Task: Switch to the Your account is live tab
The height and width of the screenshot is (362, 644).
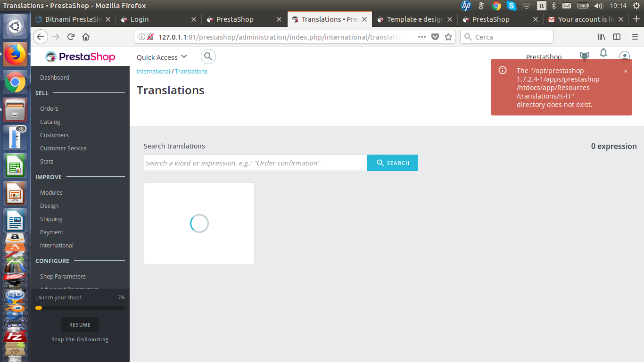Action: click(586, 19)
